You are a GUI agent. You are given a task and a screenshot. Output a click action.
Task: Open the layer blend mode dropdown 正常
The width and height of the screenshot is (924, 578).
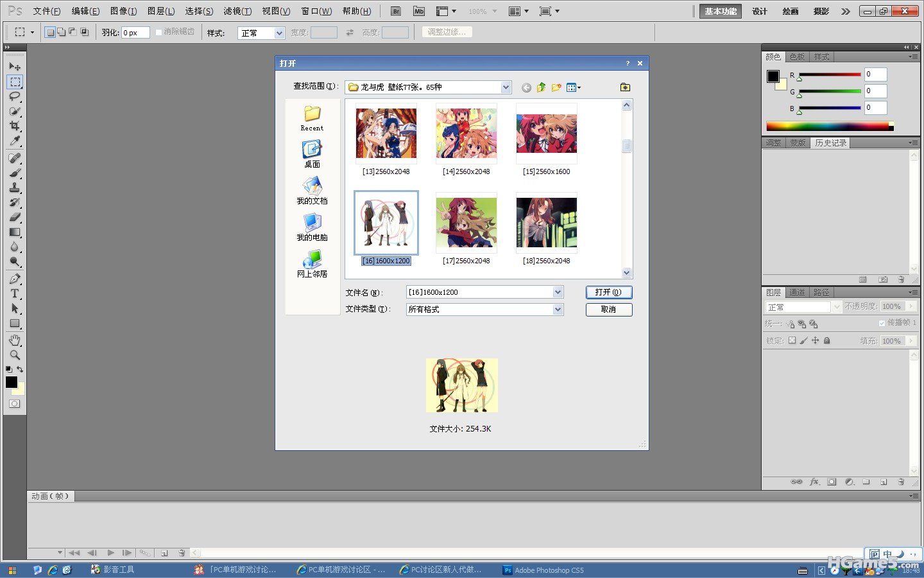coord(803,307)
